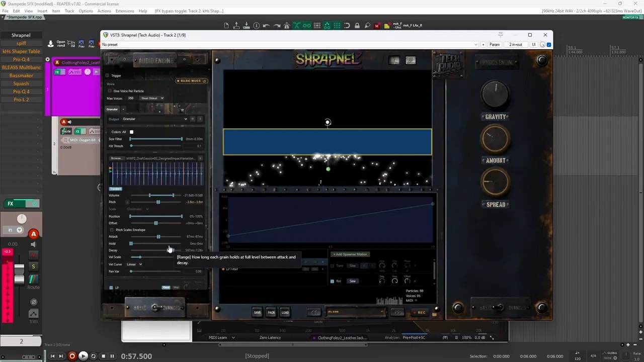Image resolution: width=644 pixels, height=362 pixels.
Task: Open the Output Granular dropdown
Action: tap(154, 119)
